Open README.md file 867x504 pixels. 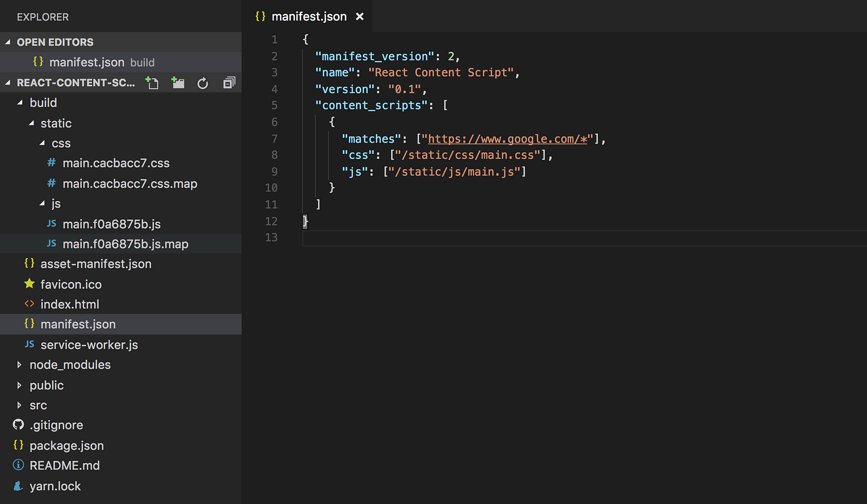coord(64,466)
